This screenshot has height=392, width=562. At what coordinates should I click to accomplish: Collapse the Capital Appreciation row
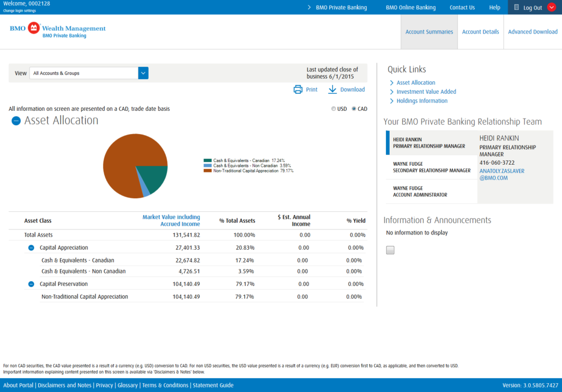point(31,248)
